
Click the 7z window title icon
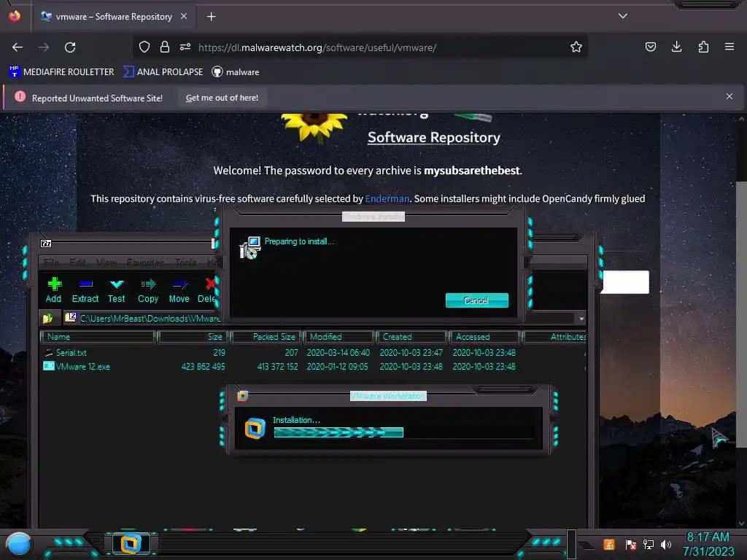click(x=46, y=244)
